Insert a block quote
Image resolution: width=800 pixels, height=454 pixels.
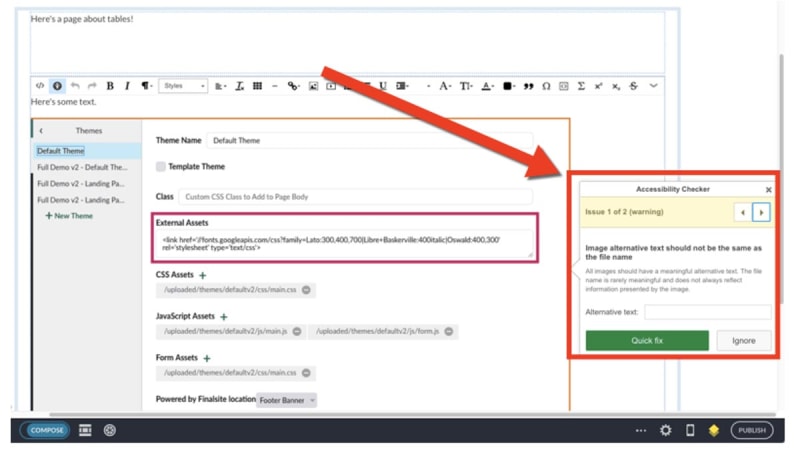click(529, 86)
